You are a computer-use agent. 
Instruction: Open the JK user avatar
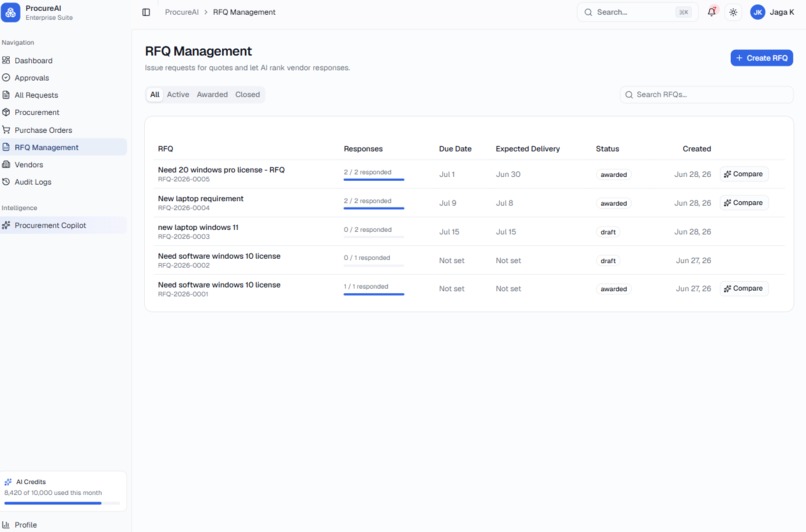pos(757,12)
